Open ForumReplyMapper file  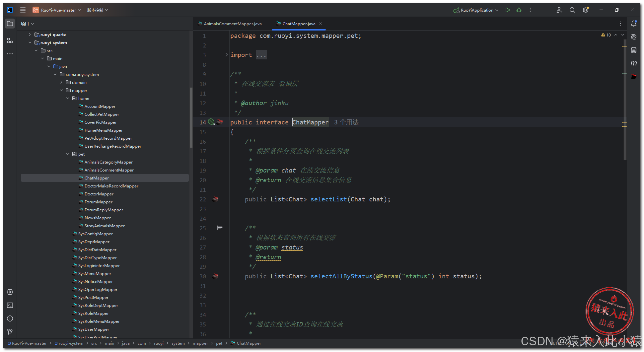[x=104, y=210]
